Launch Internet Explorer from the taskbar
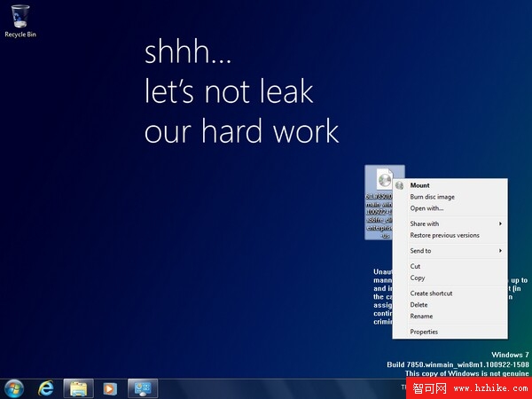Image resolution: width=532 pixels, height=399 pixels. coord(46,388)
